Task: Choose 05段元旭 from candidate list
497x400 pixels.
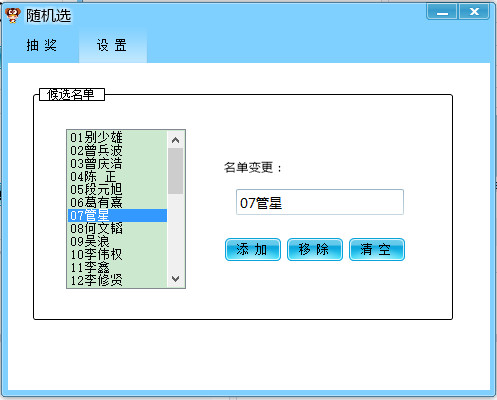Action: click(x=117, y=189)
